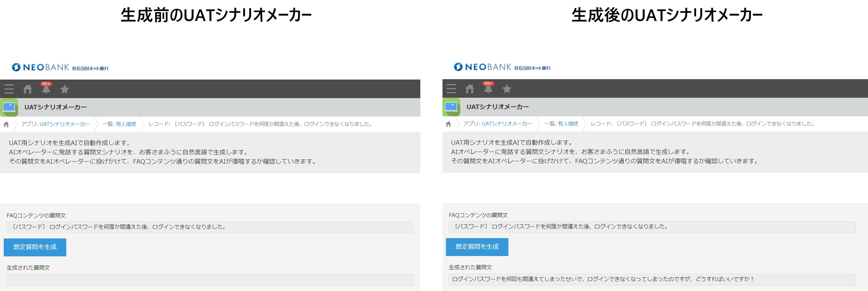The image size is (868, 291).
Task: Open right 有人接続 list link
Action: (568, 124)
